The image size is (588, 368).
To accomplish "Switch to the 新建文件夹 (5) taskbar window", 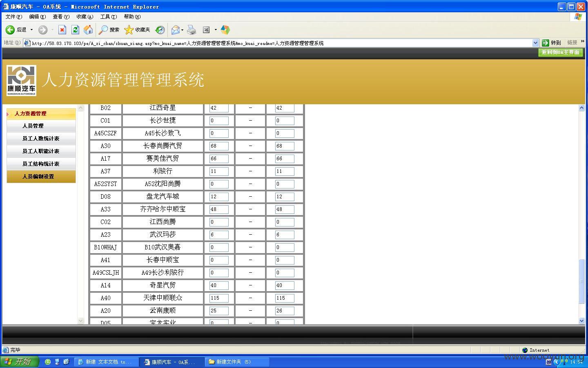I will 237,362.
